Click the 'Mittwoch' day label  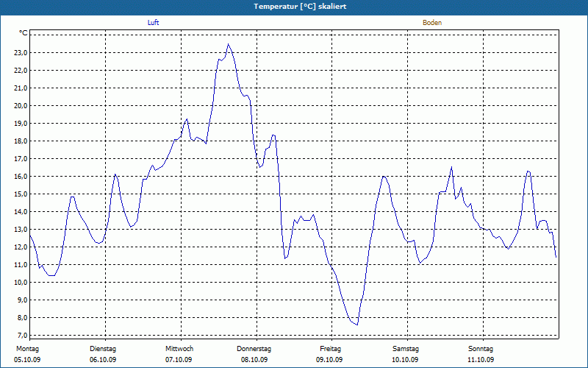(x=179, y=349)
